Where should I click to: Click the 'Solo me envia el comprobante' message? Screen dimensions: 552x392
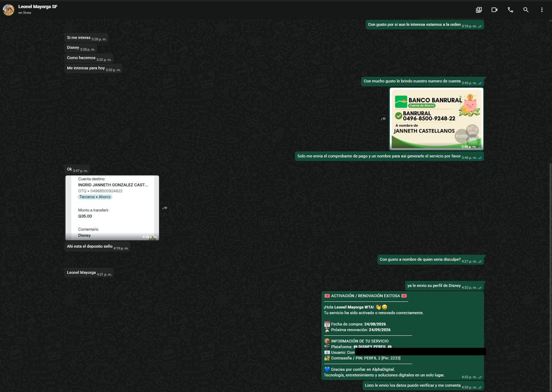click(x=389, y=156)
